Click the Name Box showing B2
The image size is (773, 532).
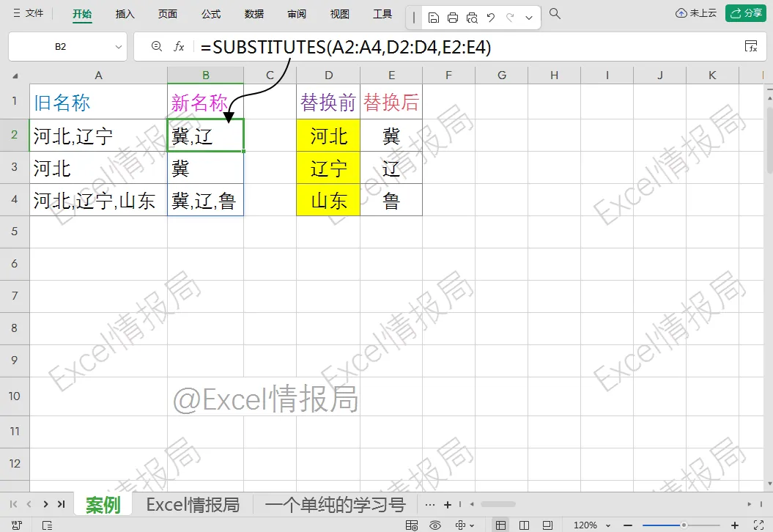(x=60, y=47)
